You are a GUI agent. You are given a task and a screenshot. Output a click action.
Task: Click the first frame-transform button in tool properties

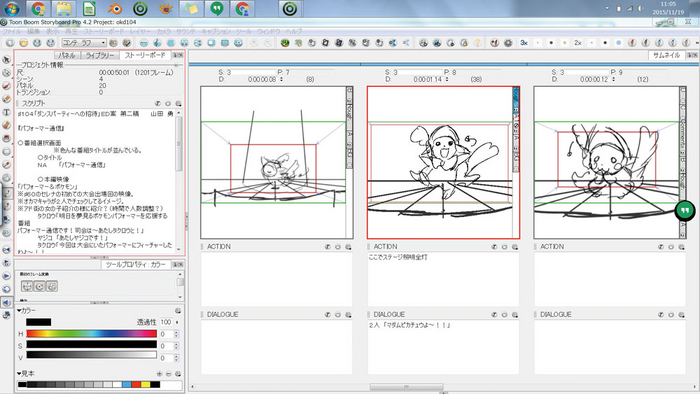[27, 286]
